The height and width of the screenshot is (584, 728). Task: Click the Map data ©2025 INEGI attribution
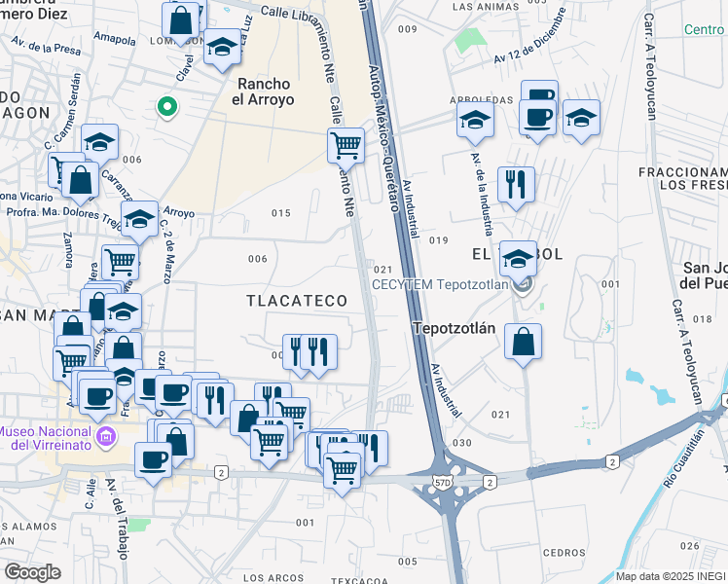point(672,576)
